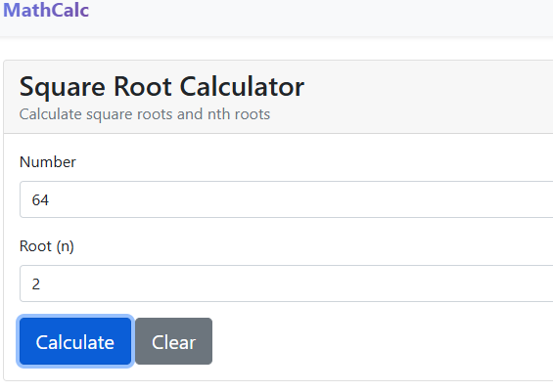Select the Square Root Calculator heading

pos(161,87)
